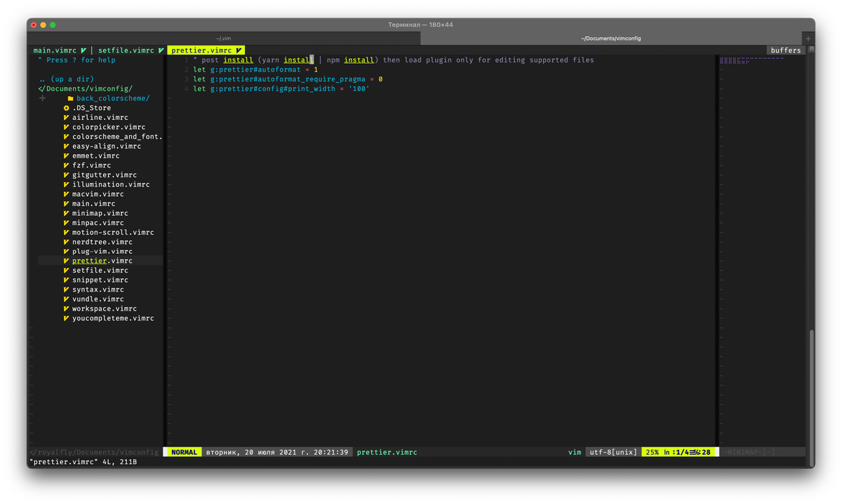Screen dimensions: 842x504
Task: Open a new terminal tab with plus button
Action: click(x=808, y=39)
